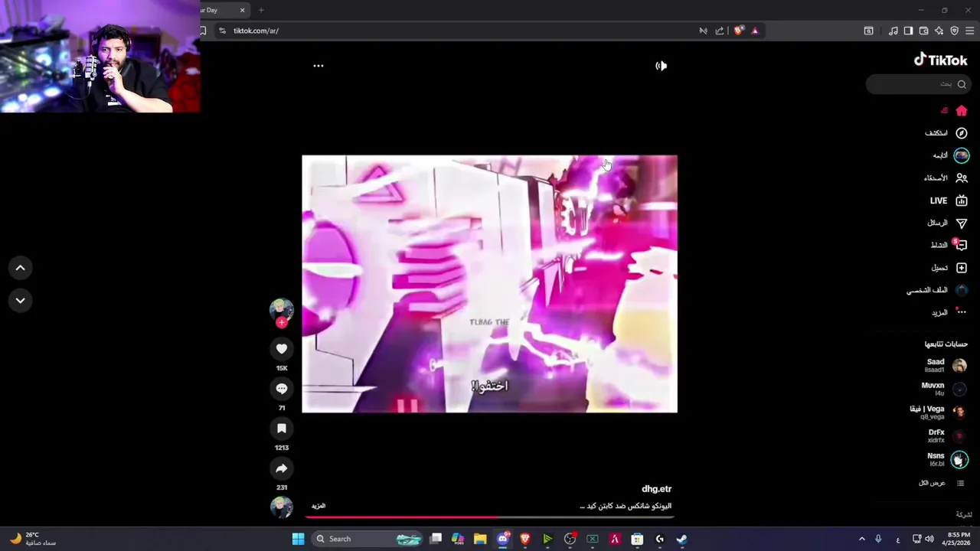Open Messages (الرسائل) paper-plane icon
980x551 pixels.
pos(962,223)
